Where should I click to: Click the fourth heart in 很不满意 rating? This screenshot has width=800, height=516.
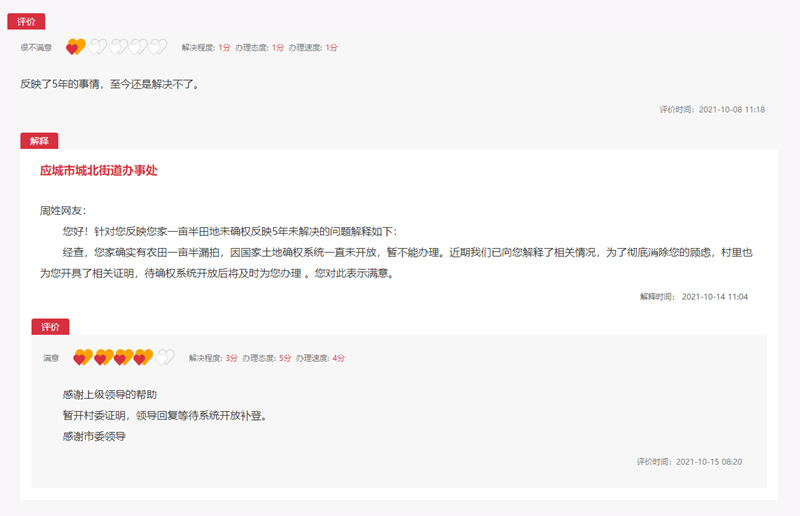(x=139, y=47)
